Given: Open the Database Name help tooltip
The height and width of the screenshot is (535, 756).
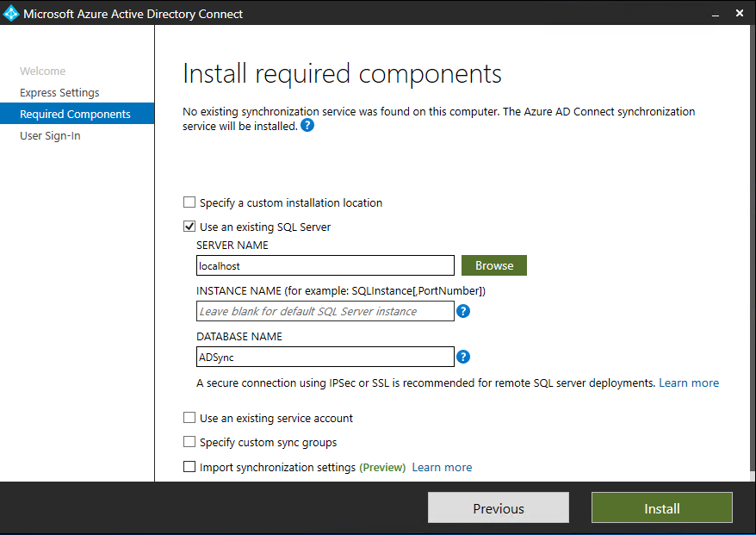Looking at the screenshot, I should [463, 357].
